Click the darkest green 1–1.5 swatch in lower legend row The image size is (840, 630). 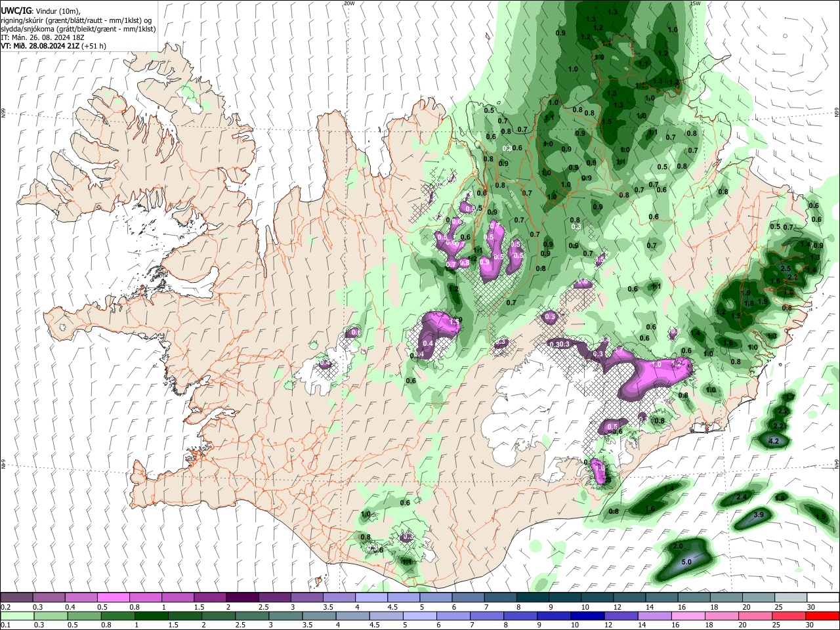(x=152, y=616)
